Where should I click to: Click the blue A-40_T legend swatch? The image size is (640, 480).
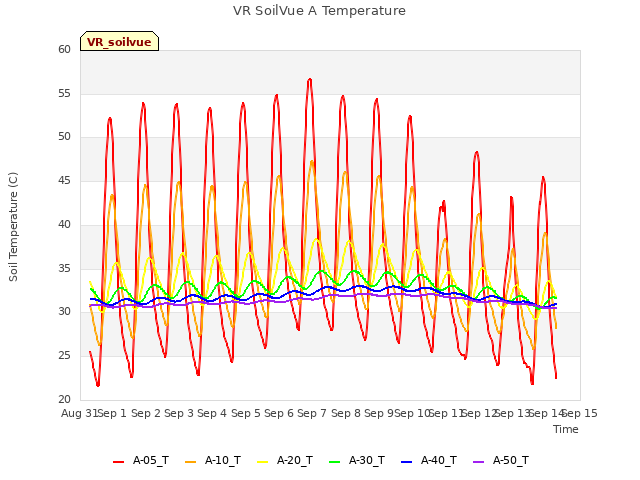407,462
